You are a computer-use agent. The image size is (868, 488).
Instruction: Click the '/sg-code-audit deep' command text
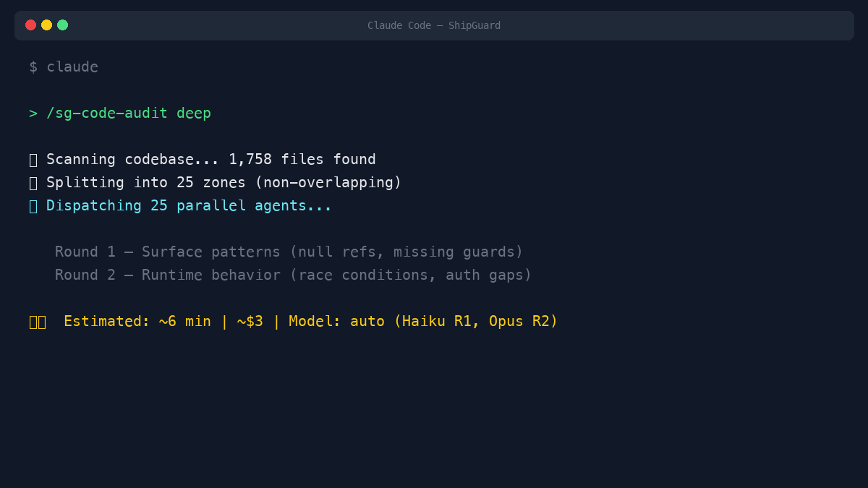pos(129,114)
